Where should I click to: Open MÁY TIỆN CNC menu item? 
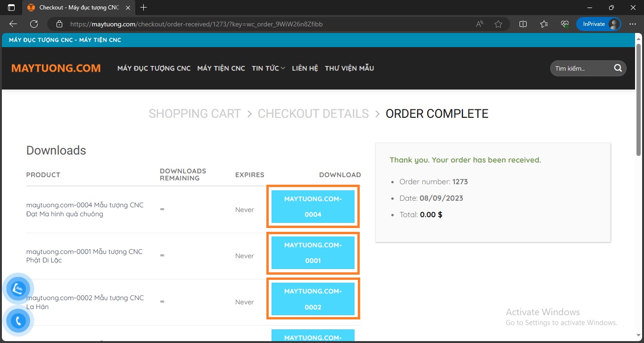221,68
